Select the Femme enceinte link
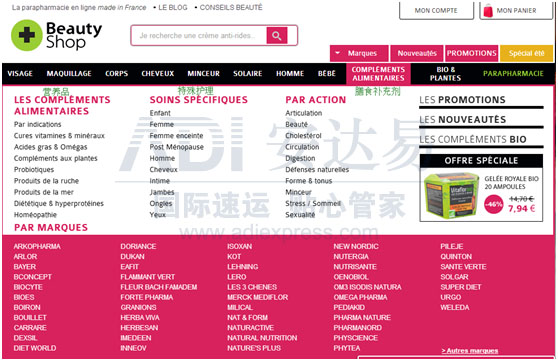The image size is (558, 361). pyautogui.click(x=176, y=136)
